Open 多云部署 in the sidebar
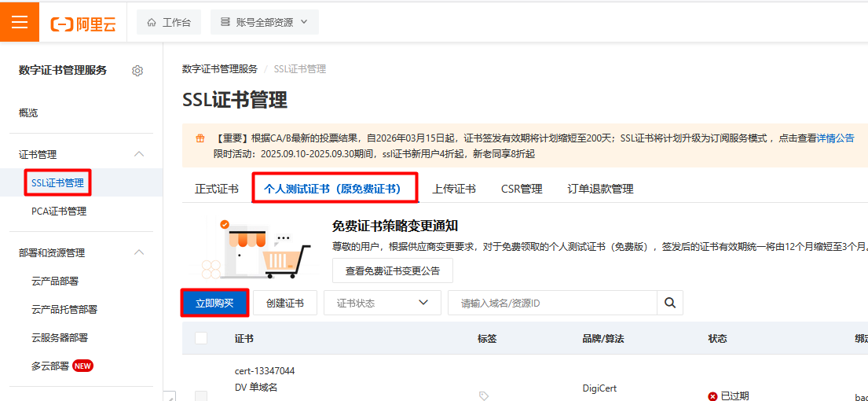Image resolution: width=868 pixels, height=401 pixels. click(50, 366)
